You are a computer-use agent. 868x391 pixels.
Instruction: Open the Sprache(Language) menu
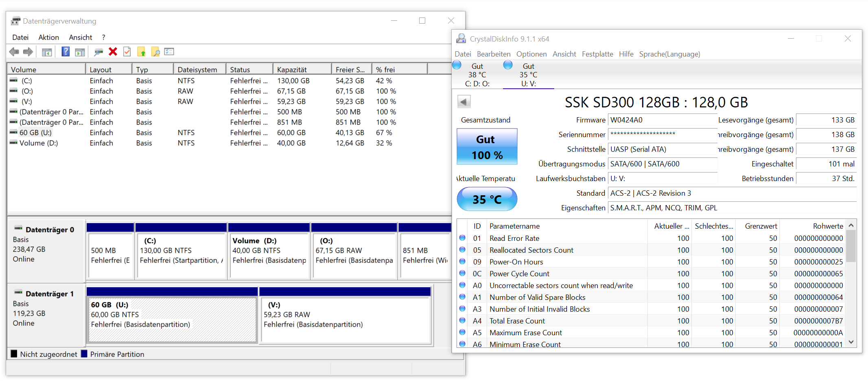[669, 54]
